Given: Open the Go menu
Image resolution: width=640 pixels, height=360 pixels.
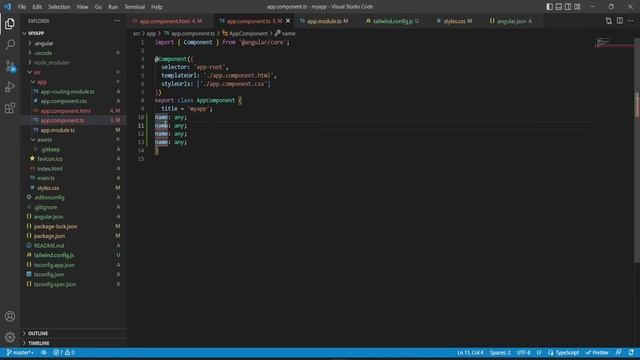Looking at the screenshot, I should 98,7.
